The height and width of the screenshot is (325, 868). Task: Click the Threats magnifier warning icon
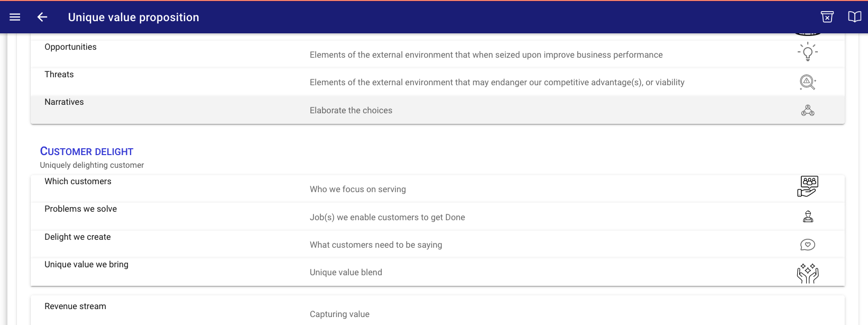(807, 82)
